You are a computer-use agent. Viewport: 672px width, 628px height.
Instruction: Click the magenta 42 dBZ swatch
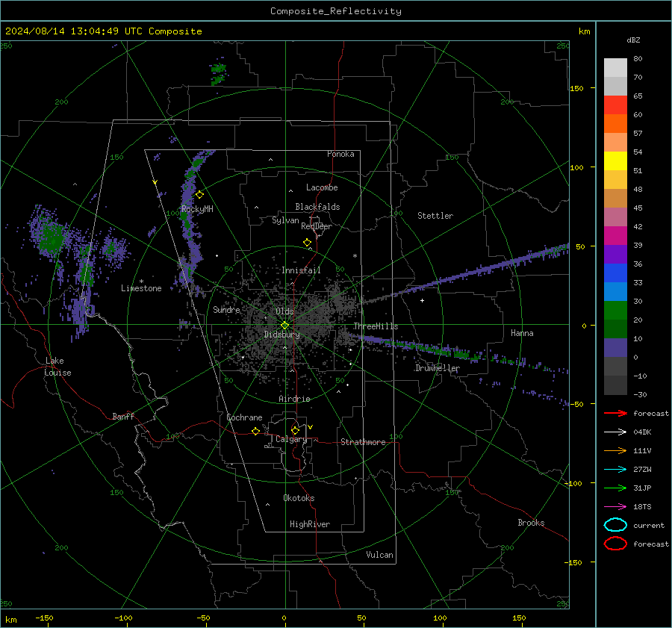point(615,236)
